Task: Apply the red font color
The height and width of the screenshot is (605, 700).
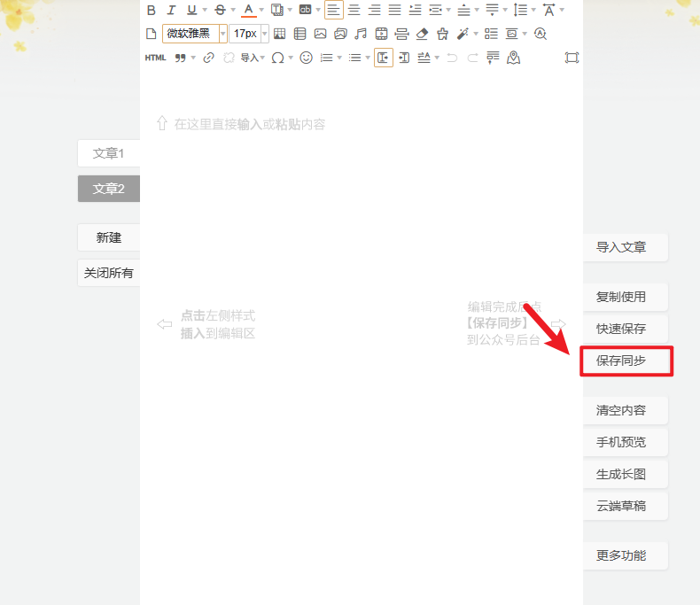Action: point(249,10)
